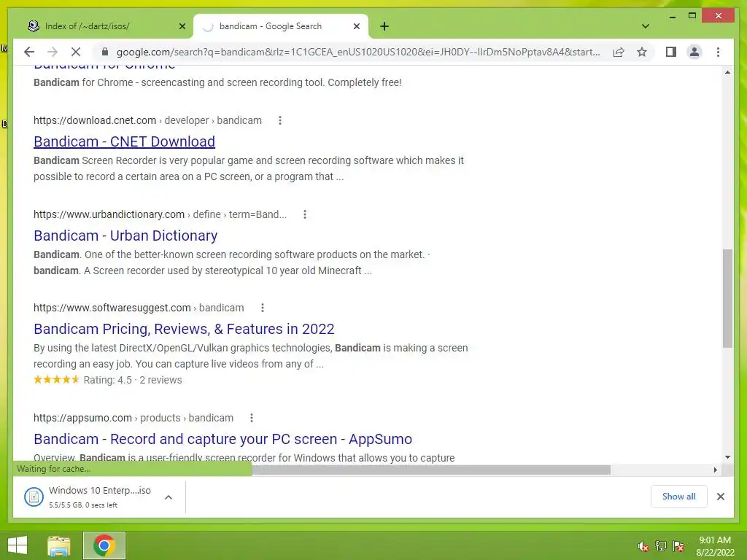The width and height of the screenshot is (747, 560).
Task: Click the vertical scrollbar thumb
Action: [727, 298]
